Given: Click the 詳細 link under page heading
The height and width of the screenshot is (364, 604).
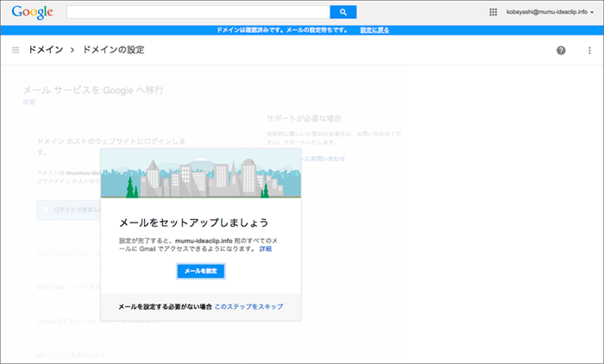Looking at the screenshot, I should click(28, 102).
